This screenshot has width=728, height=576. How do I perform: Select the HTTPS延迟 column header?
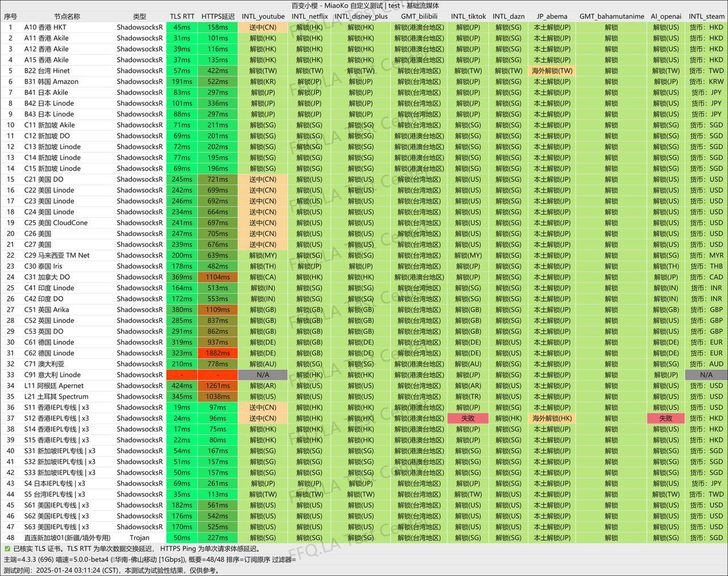click(x=217, y=16)
